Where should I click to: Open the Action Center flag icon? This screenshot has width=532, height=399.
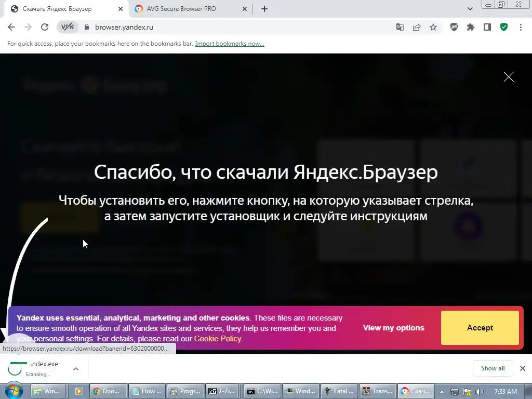[467, 392]
